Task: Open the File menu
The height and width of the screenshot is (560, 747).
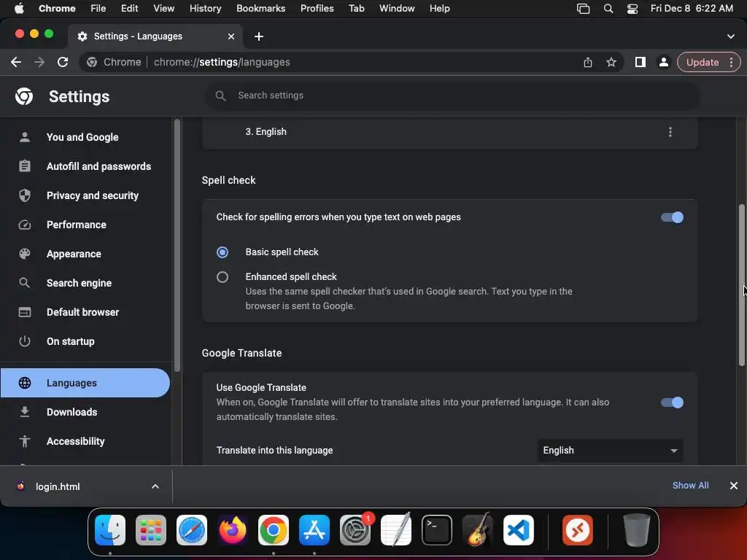Action: pyautogui.click(x=98, y=8)
